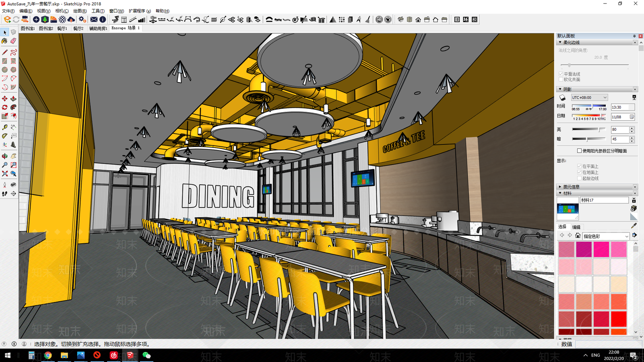Pick the eyedropper sample paint tool
The width and height of the screenshot is (644, 362).
click(x=634, y=226)
